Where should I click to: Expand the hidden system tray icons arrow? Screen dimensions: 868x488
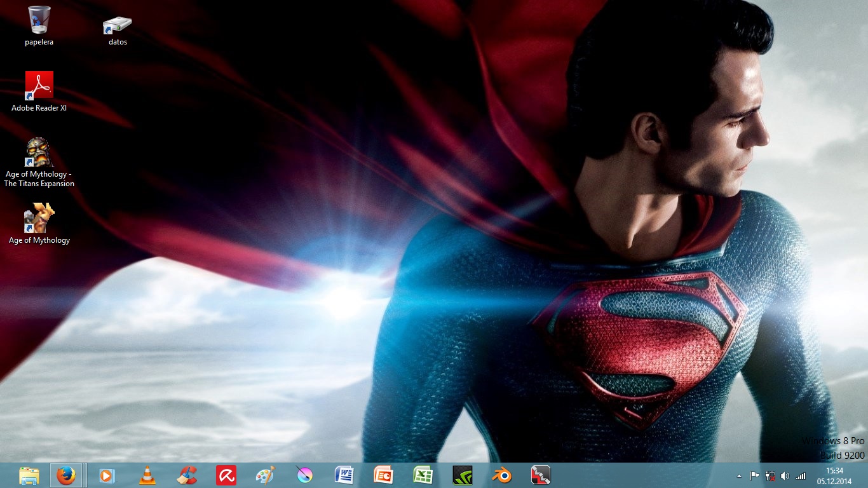coord(739,476)
